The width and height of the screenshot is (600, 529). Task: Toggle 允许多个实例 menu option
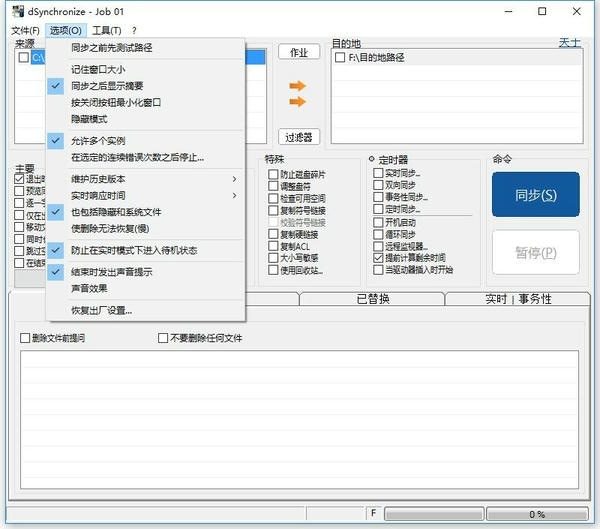pos(145,141)
